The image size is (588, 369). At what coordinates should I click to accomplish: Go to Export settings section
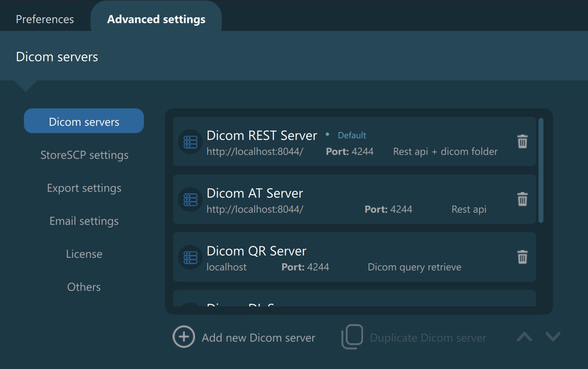coord(84,188)
